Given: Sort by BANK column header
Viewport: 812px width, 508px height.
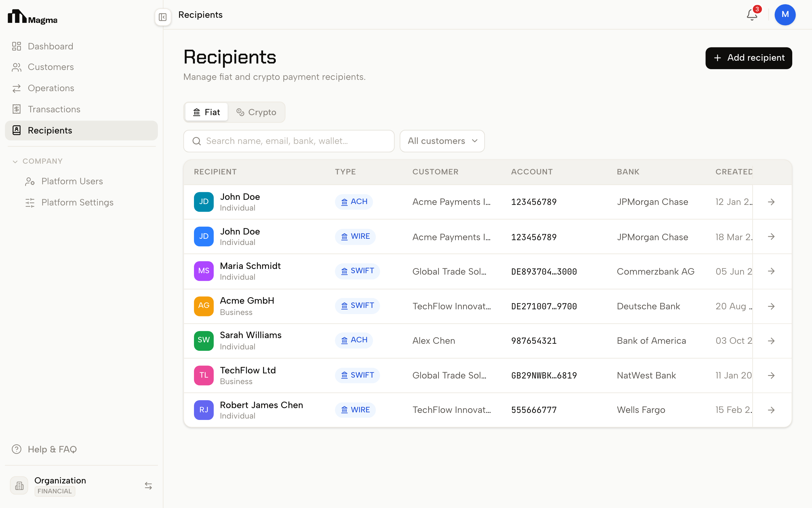Looking at the screenshot, I should [x=628, y=172].
